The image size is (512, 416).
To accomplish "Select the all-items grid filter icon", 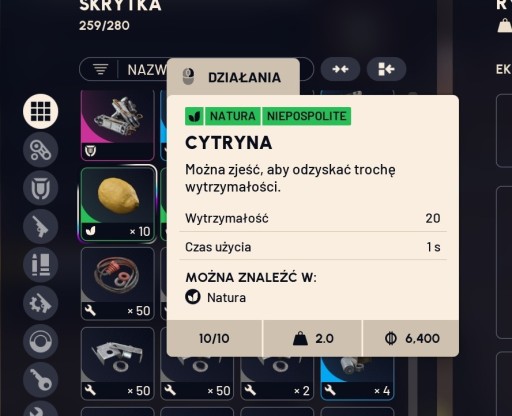I will pyautogui.click(x=41, y=111).
